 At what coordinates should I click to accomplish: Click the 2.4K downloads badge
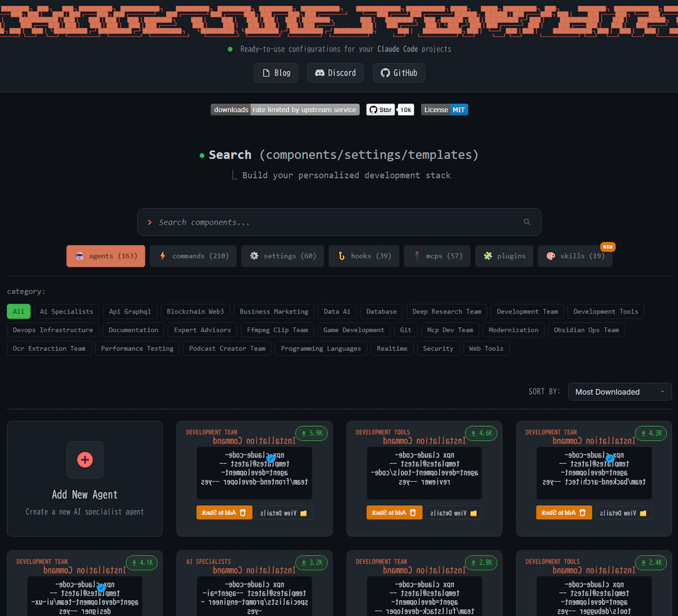point(651,563)
